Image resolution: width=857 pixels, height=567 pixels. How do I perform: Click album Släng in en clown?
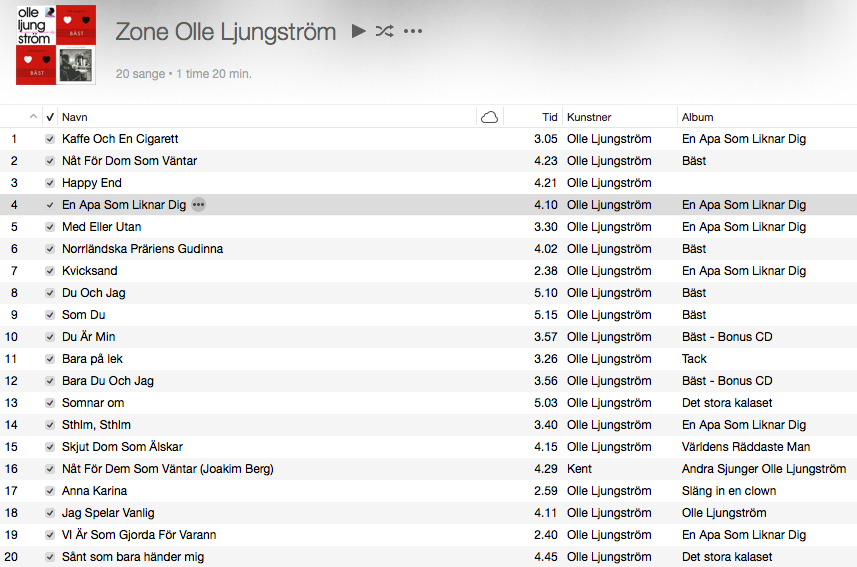729,491
